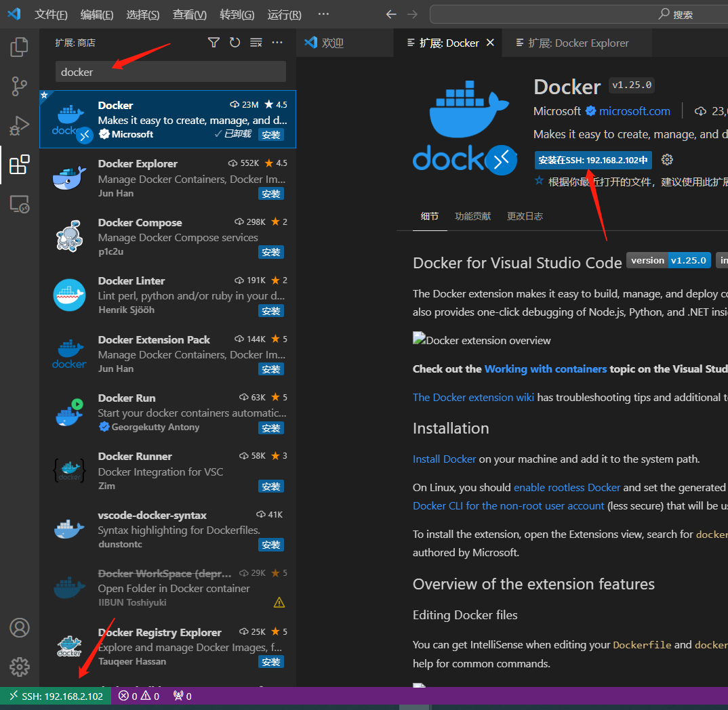Refresh the extensions list
This screenshot has height=710, width=728.
coord(235,43)
